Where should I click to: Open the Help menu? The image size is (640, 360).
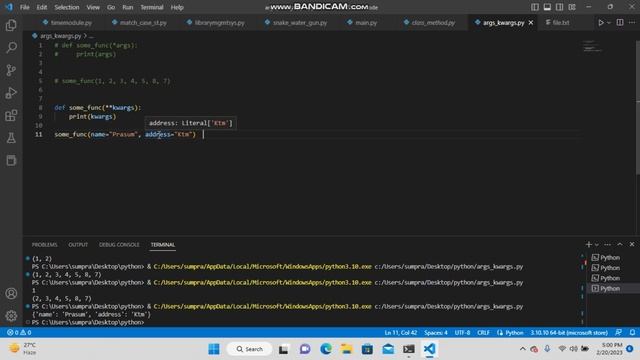177,7
